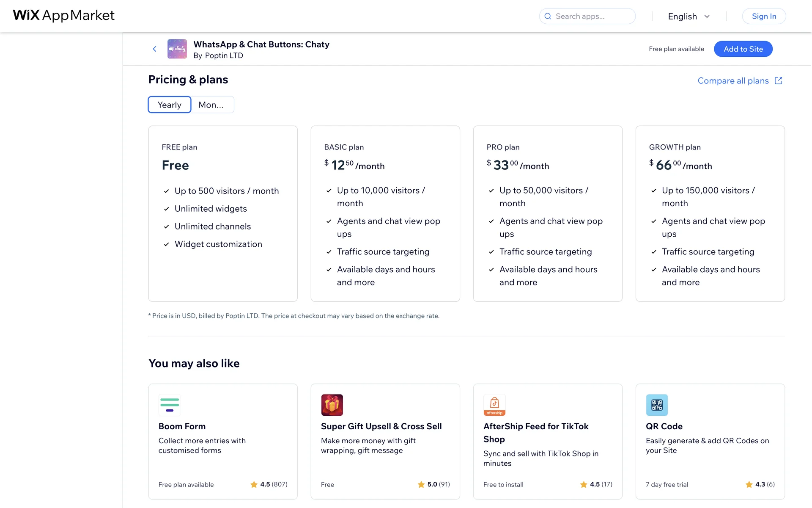Click the Chaty app icon
This screenshot has height=508, width=812.
tap(177, 49)
